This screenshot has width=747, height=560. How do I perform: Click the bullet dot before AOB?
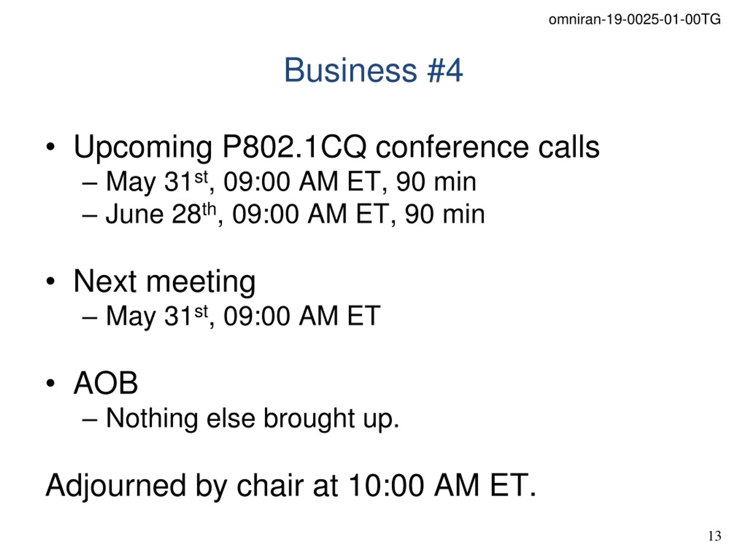(x=50, y=383)
